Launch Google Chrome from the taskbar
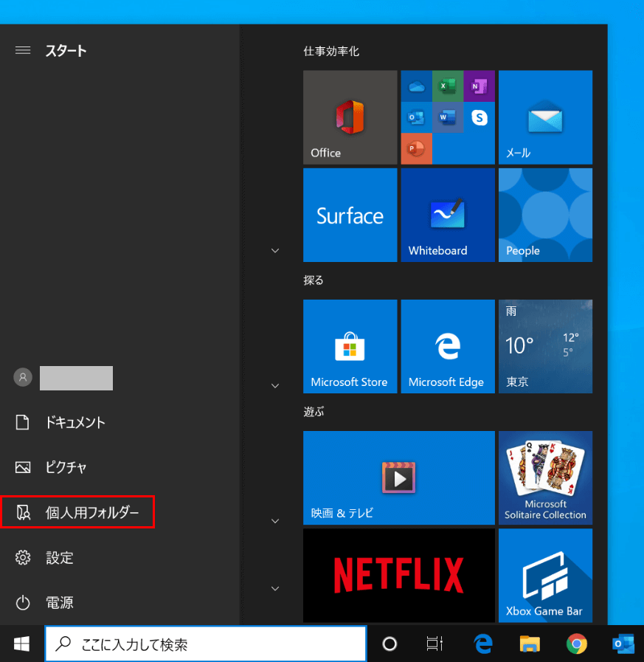Viewport: 644px width, 662px height. (576, 644)
